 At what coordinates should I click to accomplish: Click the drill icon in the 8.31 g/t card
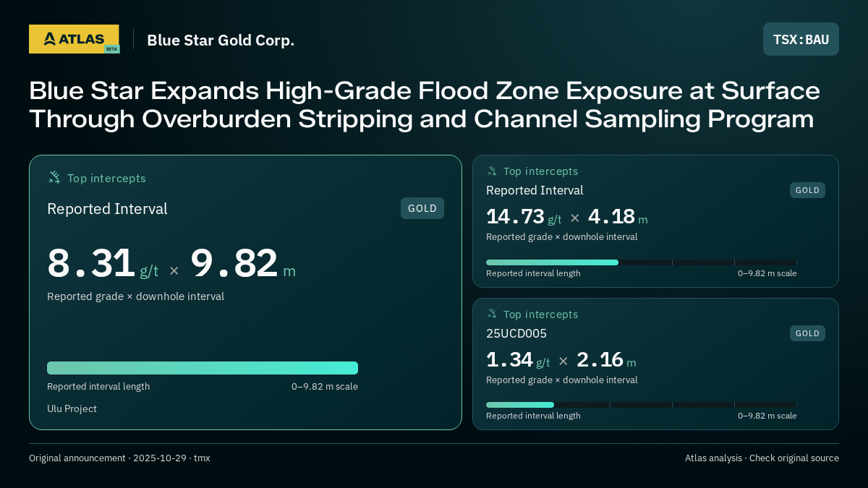(x=54, y=177)
